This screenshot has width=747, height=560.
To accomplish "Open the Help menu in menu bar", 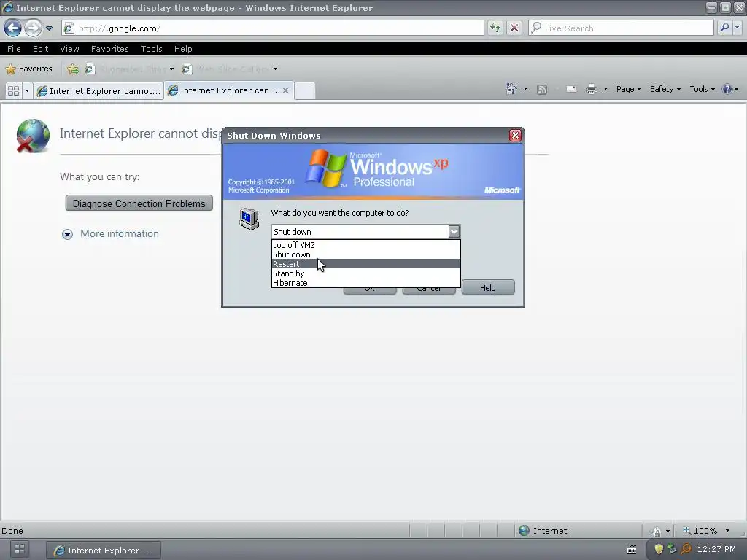I will [x=183, y=49].
